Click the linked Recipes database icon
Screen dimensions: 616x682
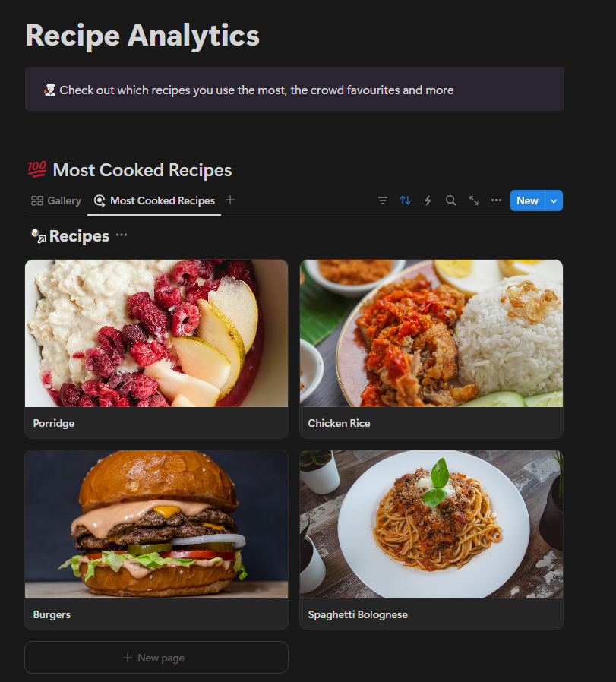pos(38,235)
